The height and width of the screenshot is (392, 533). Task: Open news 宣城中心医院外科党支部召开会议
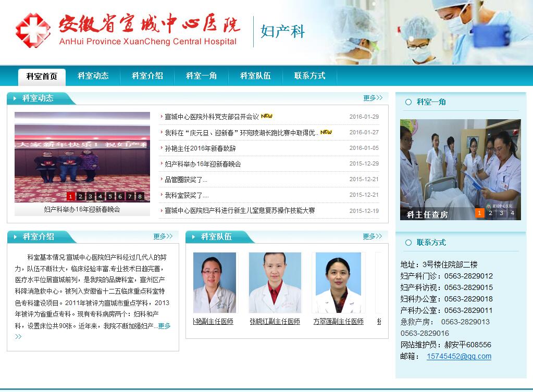coord(212,117)
